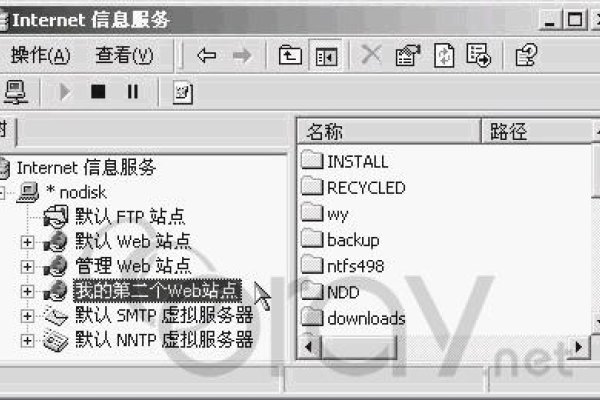Sort by the 路径 column header

coord(536,131)
